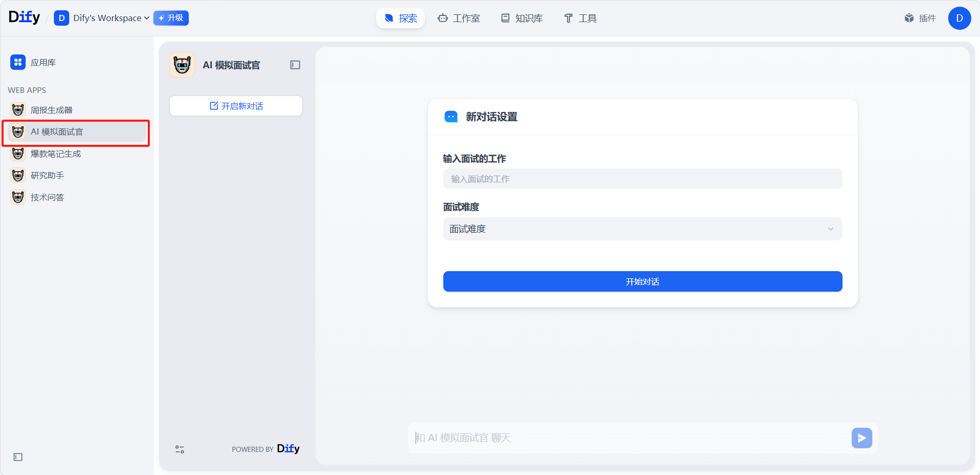Click AI 模拟面试官 robot avatar in chat header
Viewport: 980px width, 475px height.
pyautogui.click(x=182, y=65)
